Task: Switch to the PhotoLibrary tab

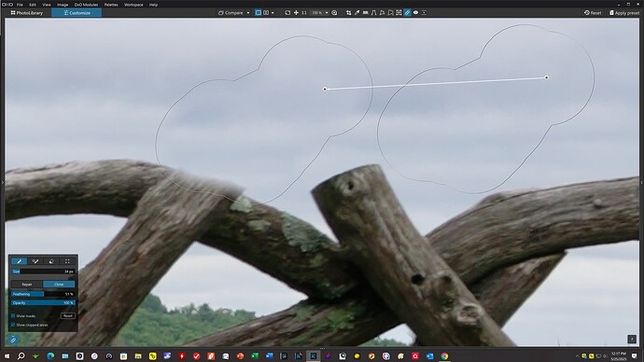Action: point(27,13)
